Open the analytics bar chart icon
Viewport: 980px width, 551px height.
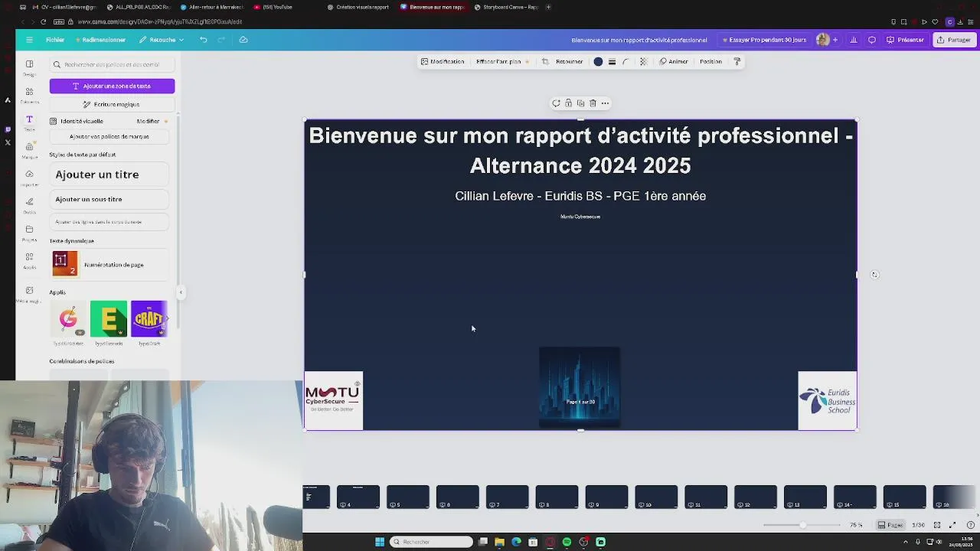pos(854,40)
